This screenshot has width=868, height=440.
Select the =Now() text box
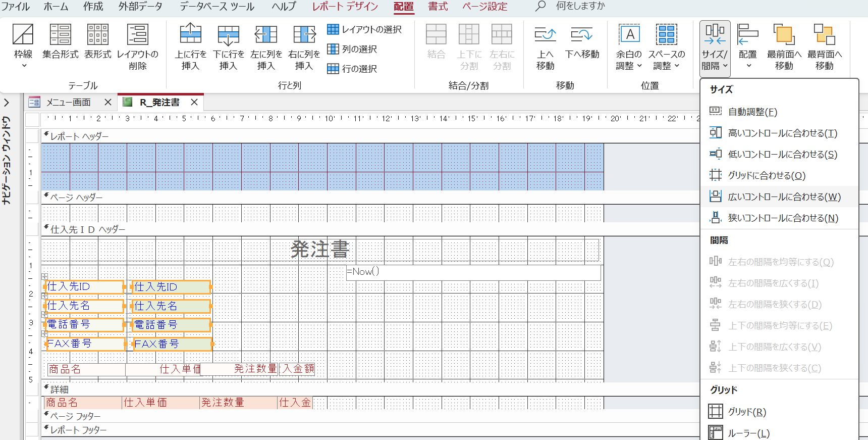[x=473, y=272]
